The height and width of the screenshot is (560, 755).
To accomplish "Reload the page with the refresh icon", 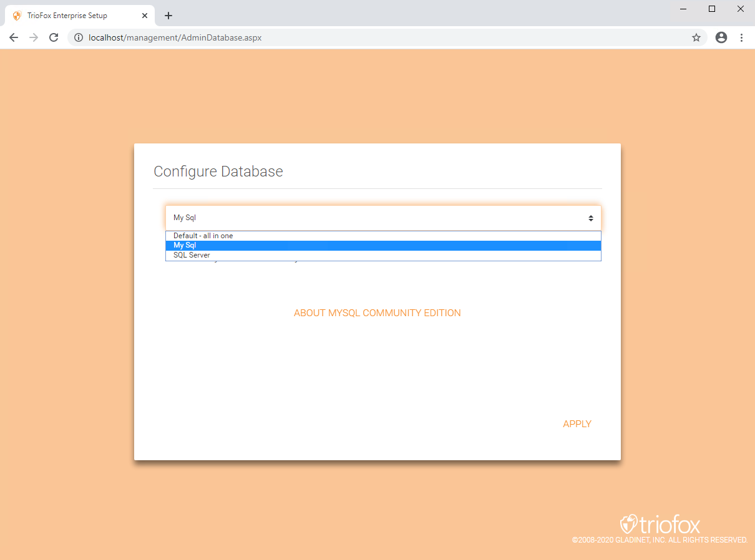I will click(54, 37).
